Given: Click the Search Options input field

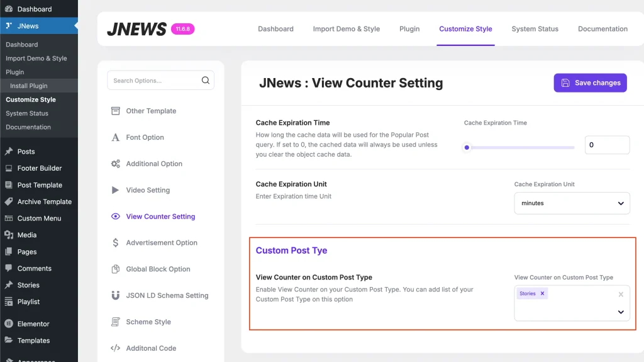Looking at the screenshot, I should [154, 81].
